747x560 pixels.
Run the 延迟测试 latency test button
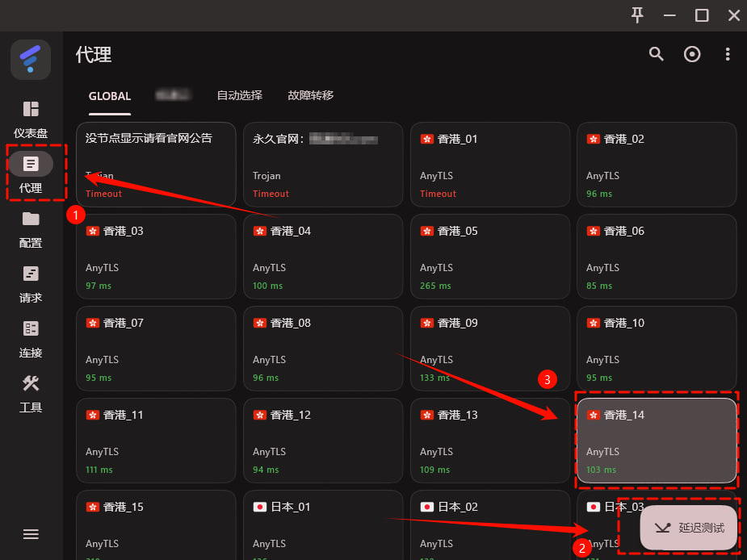(x=688, y=528)
